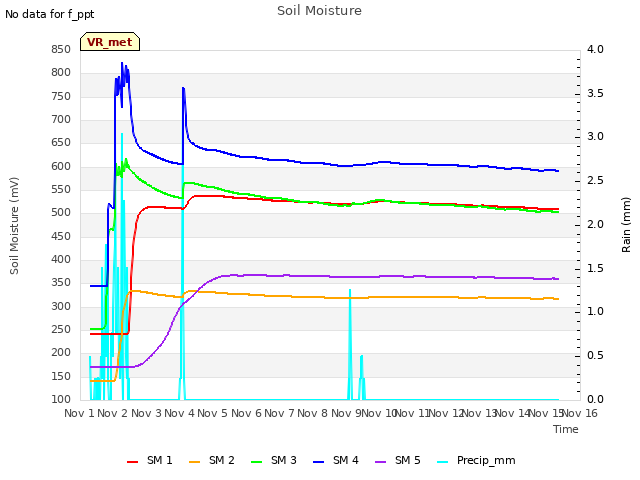Click the Nov 2 date label

pyautogui.click(x=113, y=413)
